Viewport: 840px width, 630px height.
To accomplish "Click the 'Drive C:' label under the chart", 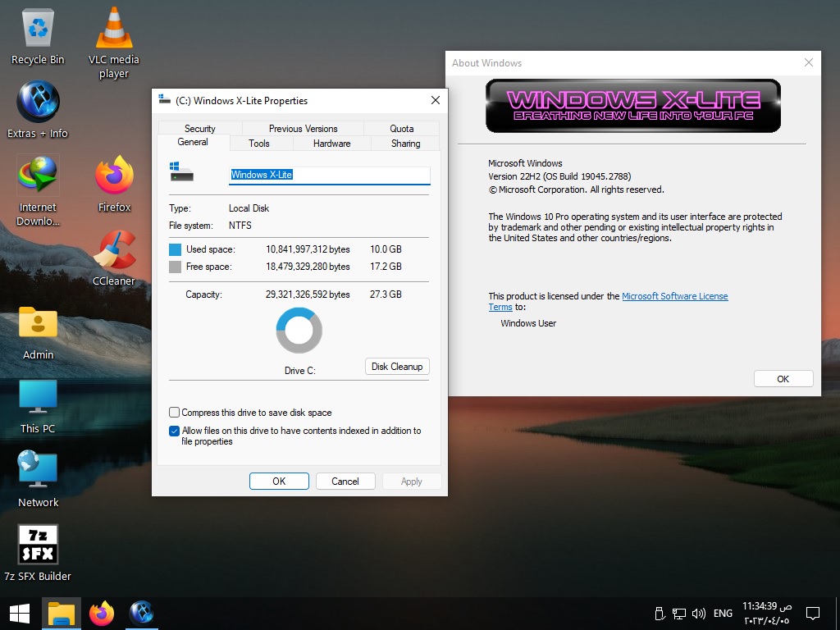I will [300, 371].
